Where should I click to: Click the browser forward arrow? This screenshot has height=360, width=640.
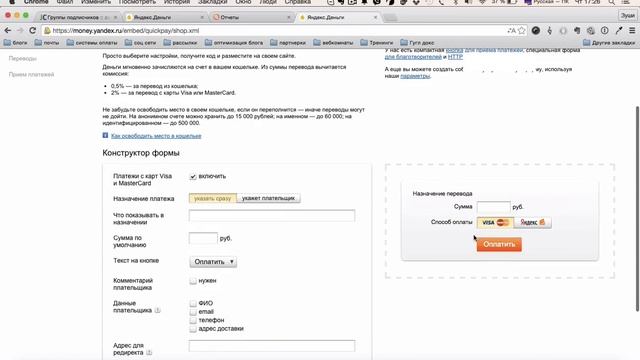pyautogui.click(x=20, y=31)
